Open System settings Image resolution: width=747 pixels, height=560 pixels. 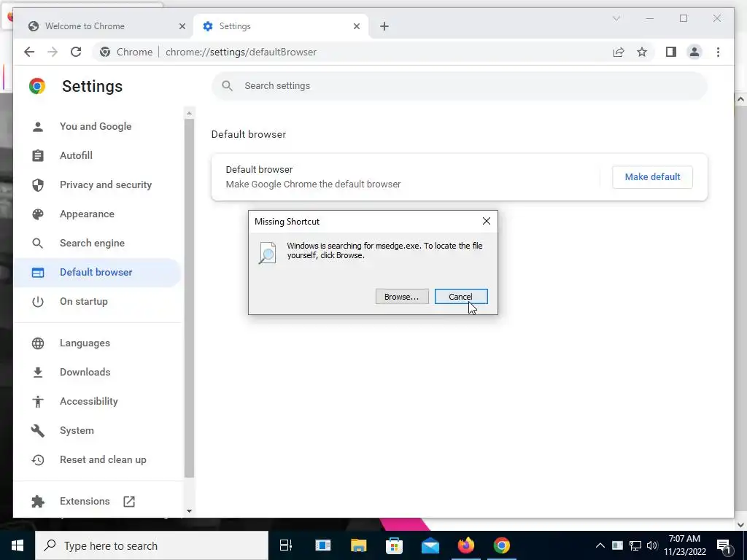click(x=97, y=430)
